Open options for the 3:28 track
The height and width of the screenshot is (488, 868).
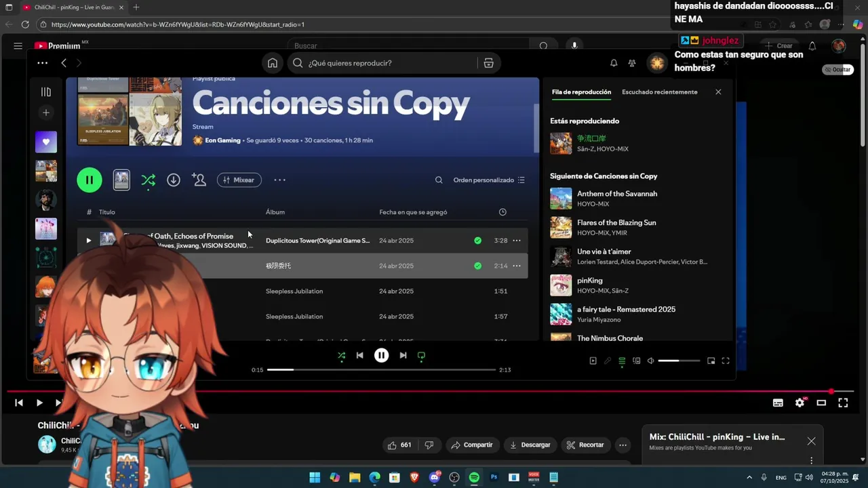tap(517, 241)
